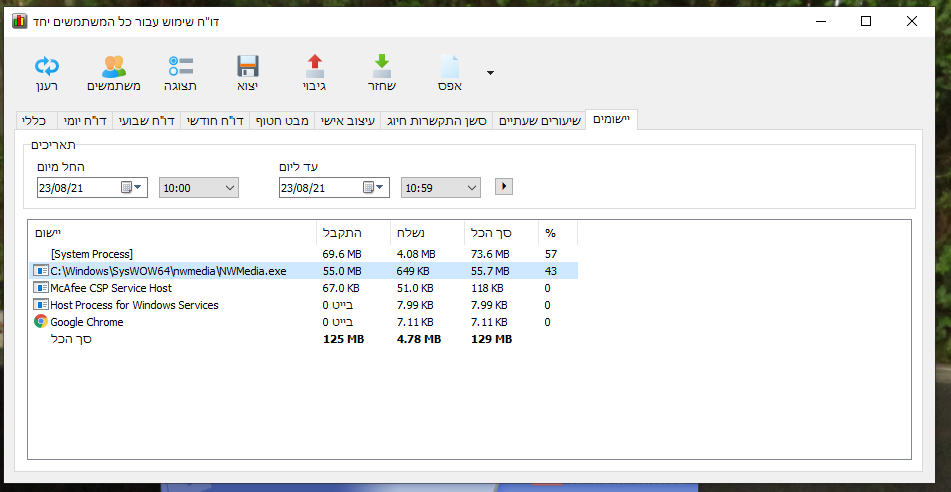Sort by the התקבל column header

click(x=353, y=232)
